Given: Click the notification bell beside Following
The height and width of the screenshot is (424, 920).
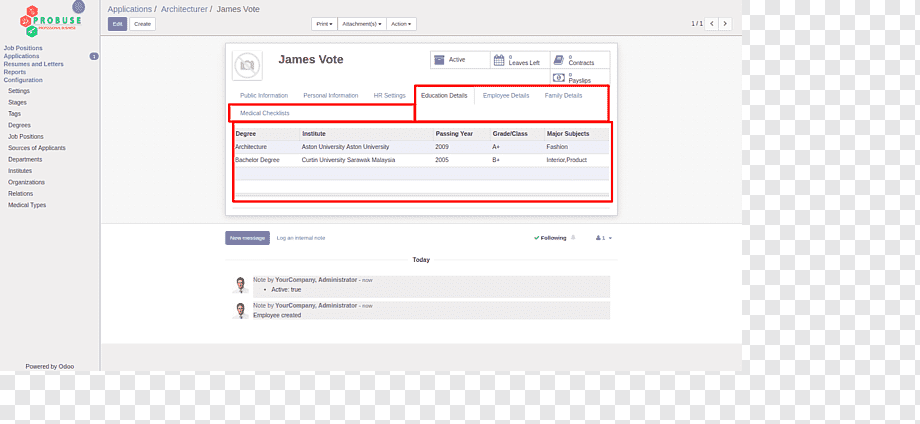Looking at the screenshot, I should [x=573, y=238].
